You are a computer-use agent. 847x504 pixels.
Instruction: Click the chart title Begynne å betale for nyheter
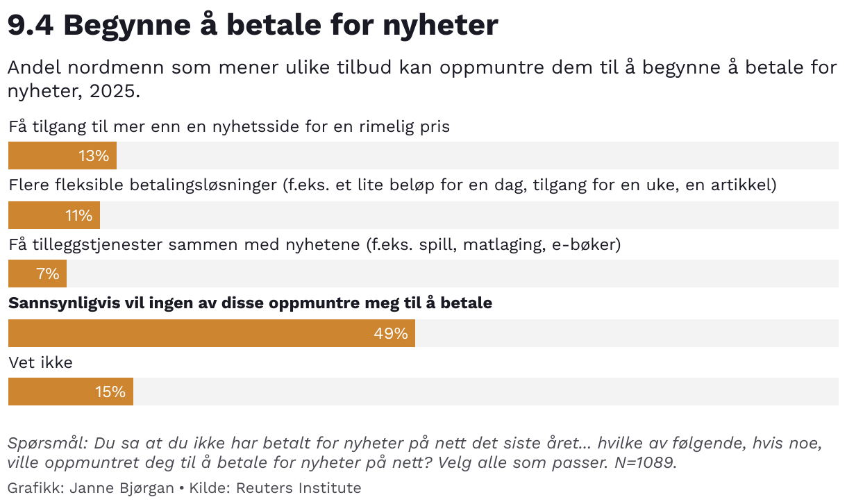click(253, 26)
